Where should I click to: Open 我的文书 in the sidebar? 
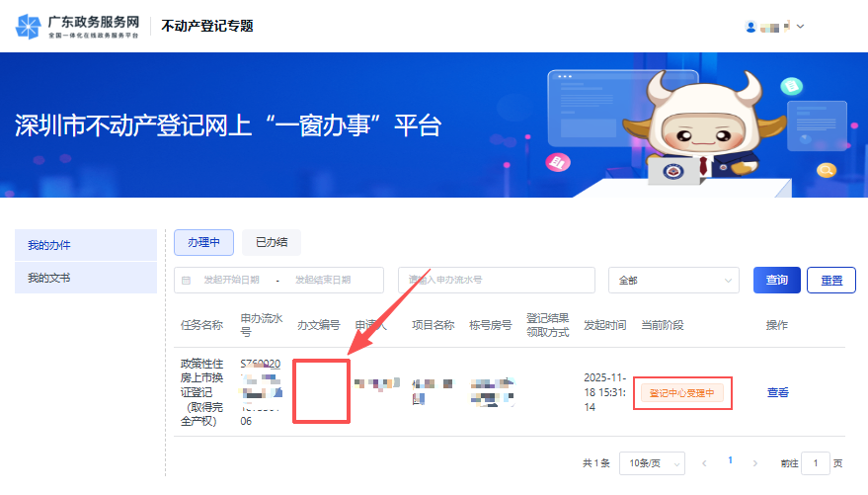(86, 278)
